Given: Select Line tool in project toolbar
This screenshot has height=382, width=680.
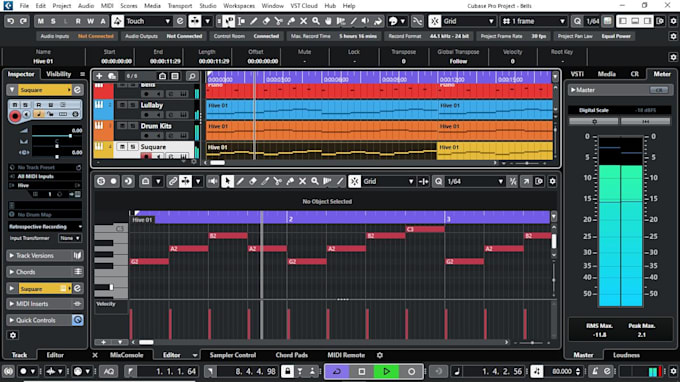Looking at the screenshot, I should [353, 21].
